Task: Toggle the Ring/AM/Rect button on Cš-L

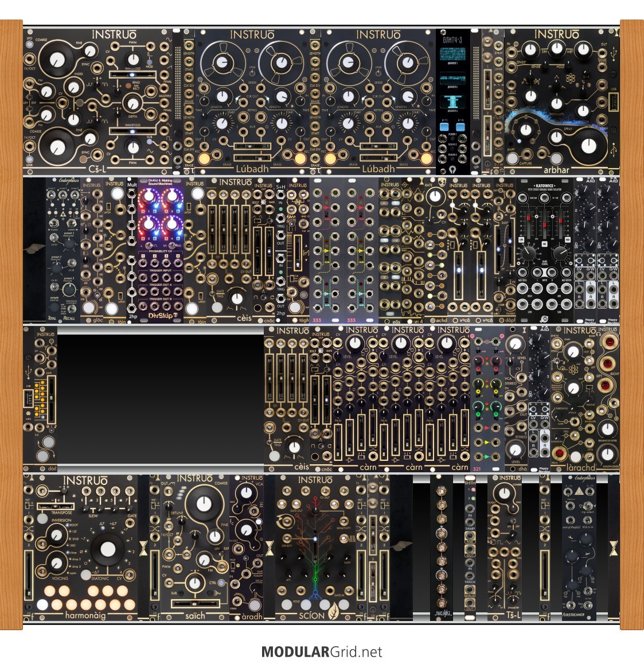Action: [128, 86]
